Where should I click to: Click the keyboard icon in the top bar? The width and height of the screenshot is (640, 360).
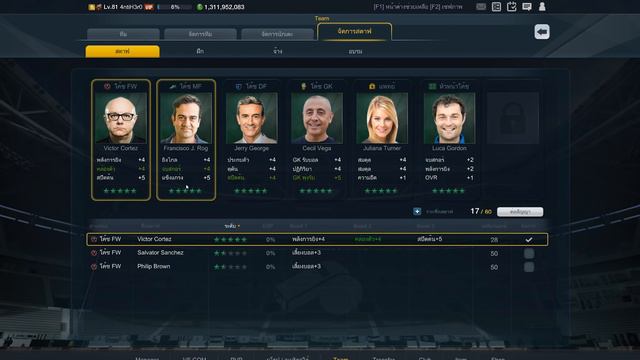pos(481,7)
